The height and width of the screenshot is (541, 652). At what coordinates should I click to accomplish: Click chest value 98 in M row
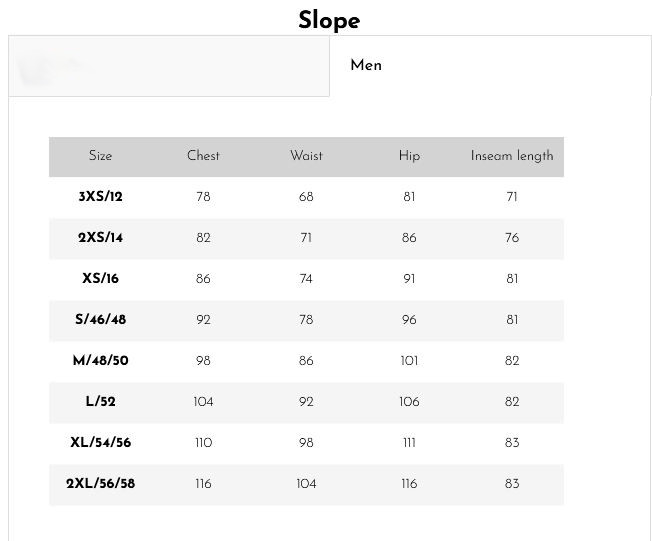203,361
